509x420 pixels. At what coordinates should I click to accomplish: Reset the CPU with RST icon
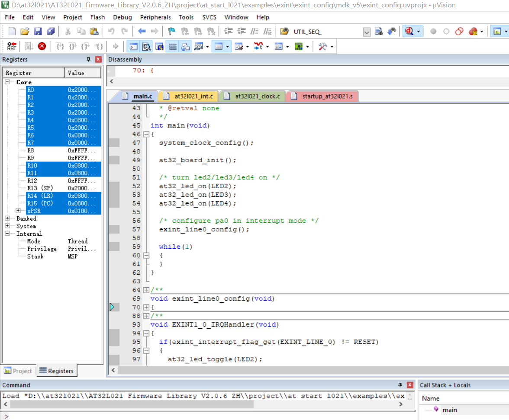pos(12,46)
